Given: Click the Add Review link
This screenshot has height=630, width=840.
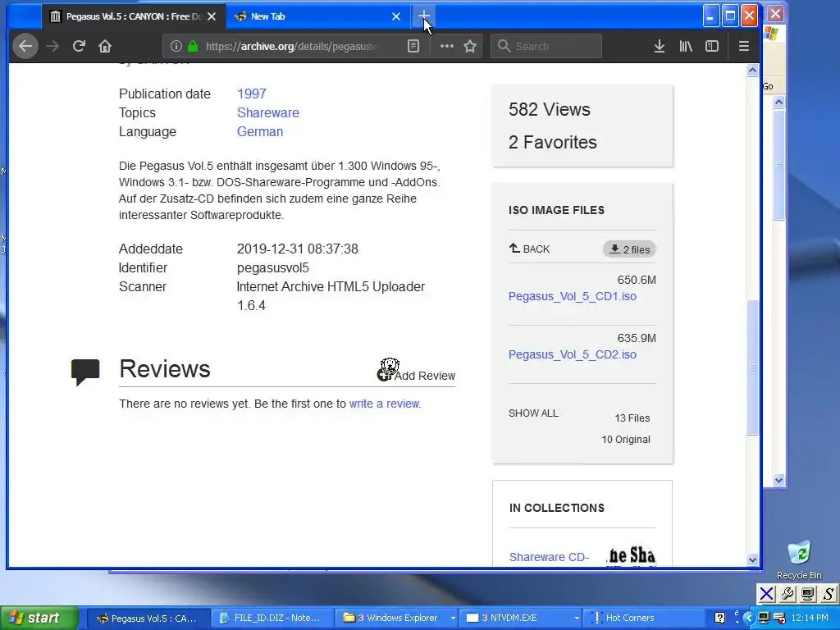Looking at the screenshot, I should point(416,374).
